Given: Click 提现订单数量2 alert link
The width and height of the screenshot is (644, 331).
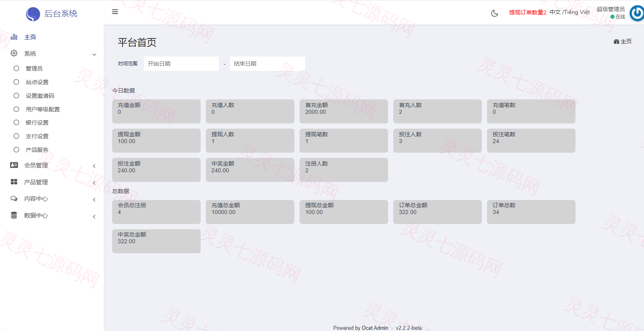Looking at the screenshot, I should click(527, 12).
